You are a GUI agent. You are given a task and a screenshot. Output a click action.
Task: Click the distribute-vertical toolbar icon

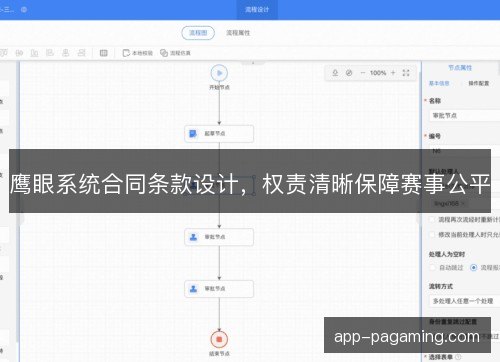tap(66, 53)
